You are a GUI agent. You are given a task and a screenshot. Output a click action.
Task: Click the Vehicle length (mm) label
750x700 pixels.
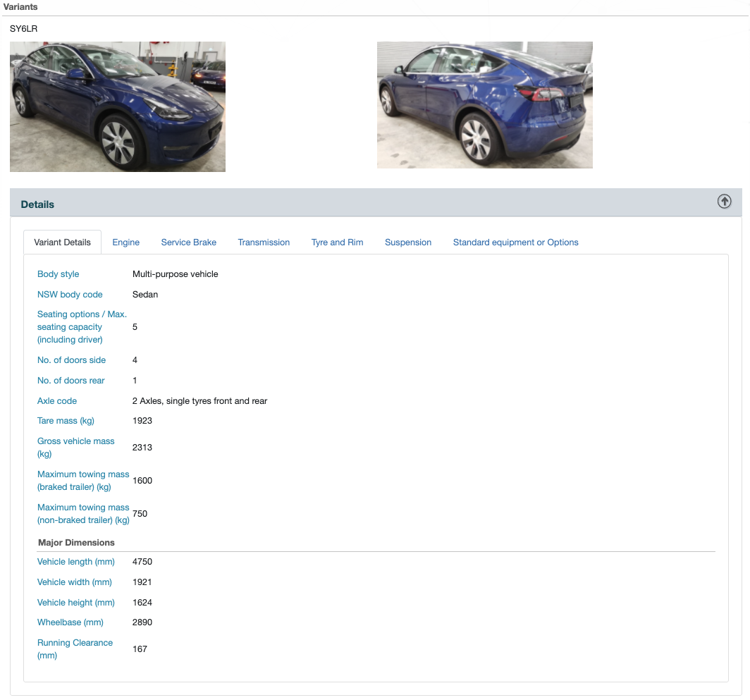pos(75,562)
